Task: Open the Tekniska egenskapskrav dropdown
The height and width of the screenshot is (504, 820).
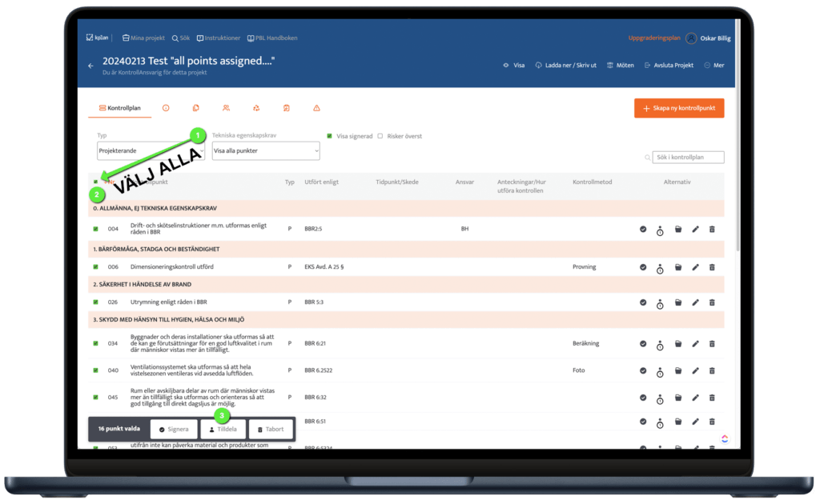Action: coord(266,150)
